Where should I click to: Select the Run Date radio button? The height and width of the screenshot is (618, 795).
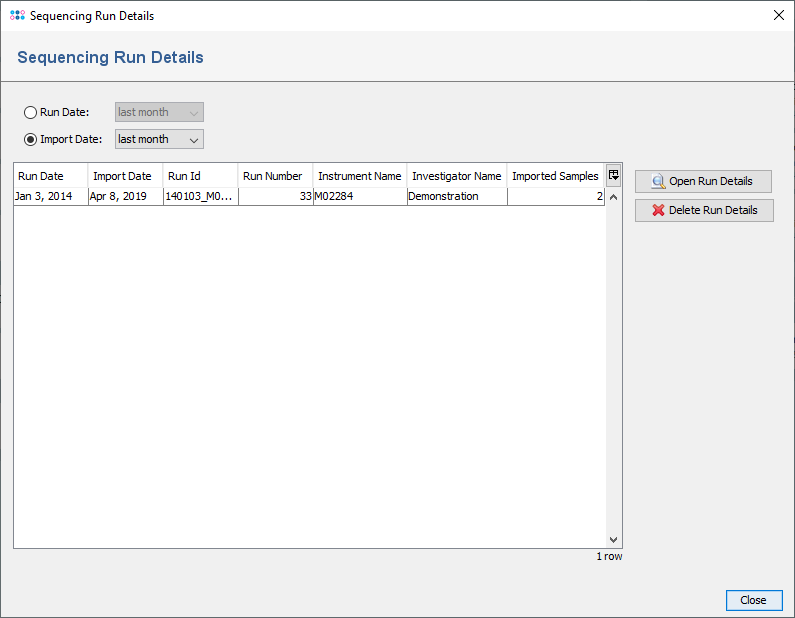point(31,112)
